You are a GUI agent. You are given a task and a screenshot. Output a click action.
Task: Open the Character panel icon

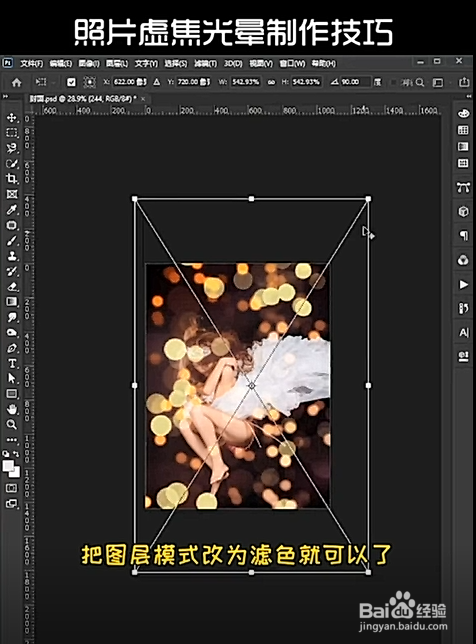point(463,332)
